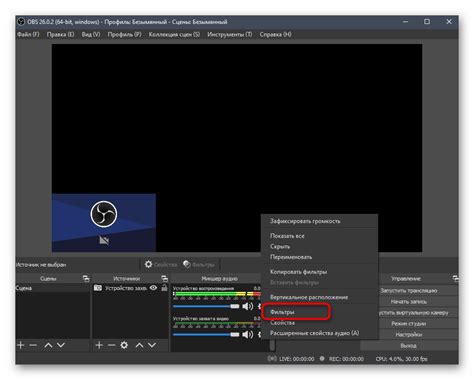This screenshot has width=474, height=380.
Task: Choose Зафиксировать громкость in context menu
Action: pyautogui.click(x=319, y=221)
